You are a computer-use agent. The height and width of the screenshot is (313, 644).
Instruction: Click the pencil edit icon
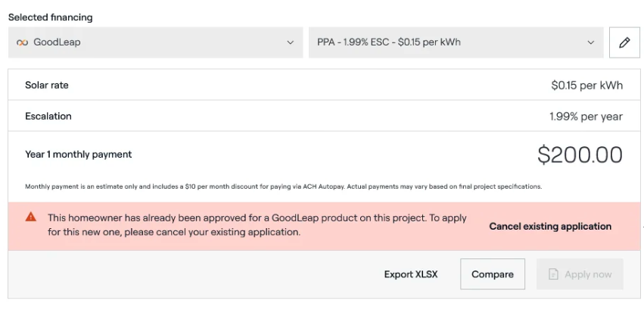tap(624, 42)
